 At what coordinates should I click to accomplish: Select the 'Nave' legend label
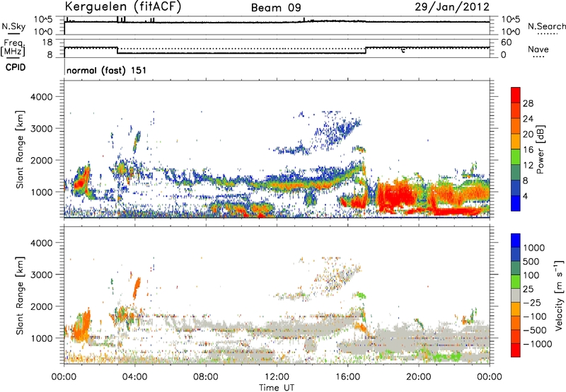538,50
